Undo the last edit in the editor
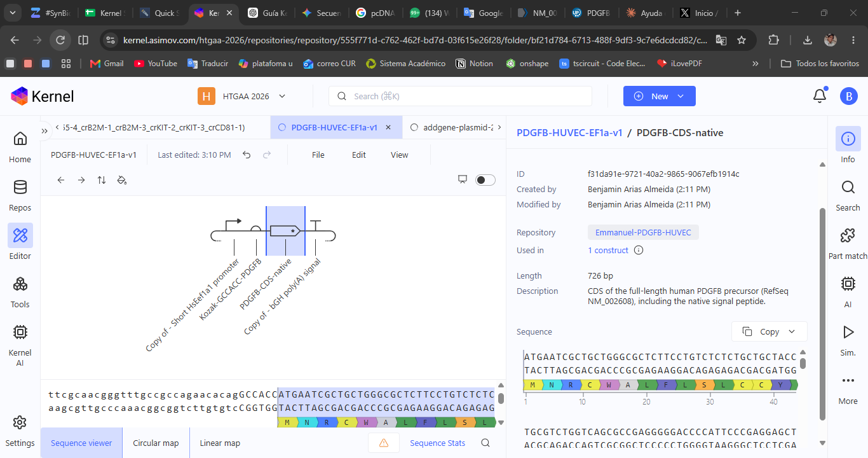Screen dimensions: 868x458 pyautogui.click(x=247, y=155)
